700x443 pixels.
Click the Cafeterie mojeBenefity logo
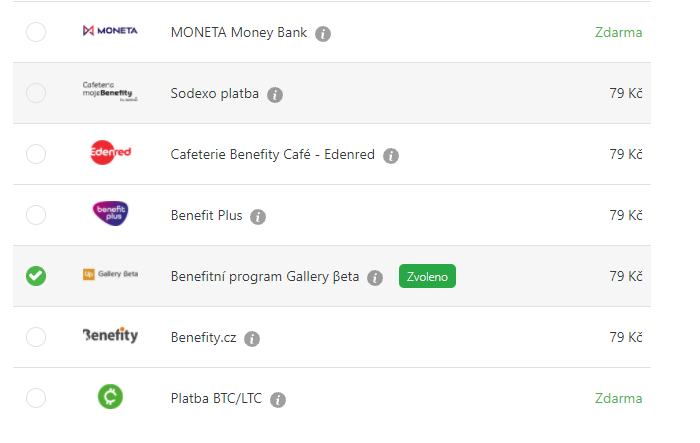pyautogui.click(x=110, y=93)
